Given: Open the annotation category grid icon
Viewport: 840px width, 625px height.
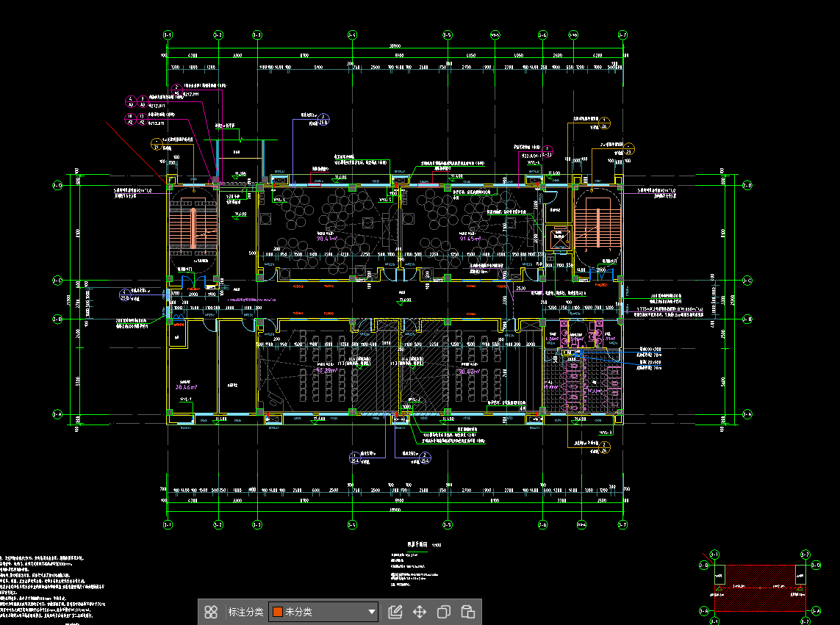Looking at the screenshot, I should pos(211,612).
